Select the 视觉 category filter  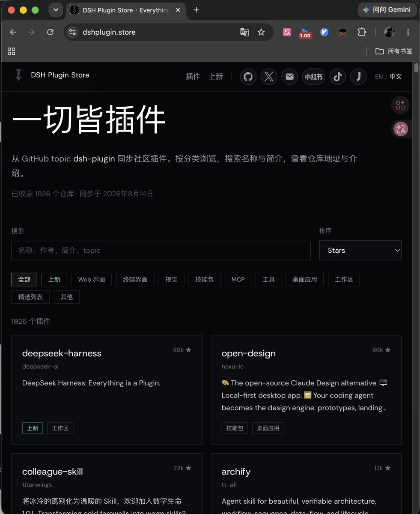pos(171,280)
